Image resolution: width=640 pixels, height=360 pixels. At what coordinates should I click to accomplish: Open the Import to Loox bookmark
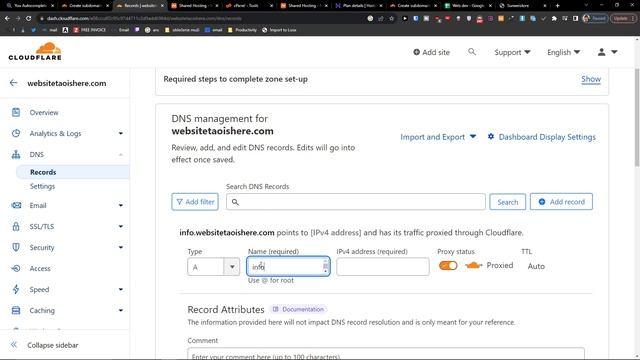click(x=279, y=30)
